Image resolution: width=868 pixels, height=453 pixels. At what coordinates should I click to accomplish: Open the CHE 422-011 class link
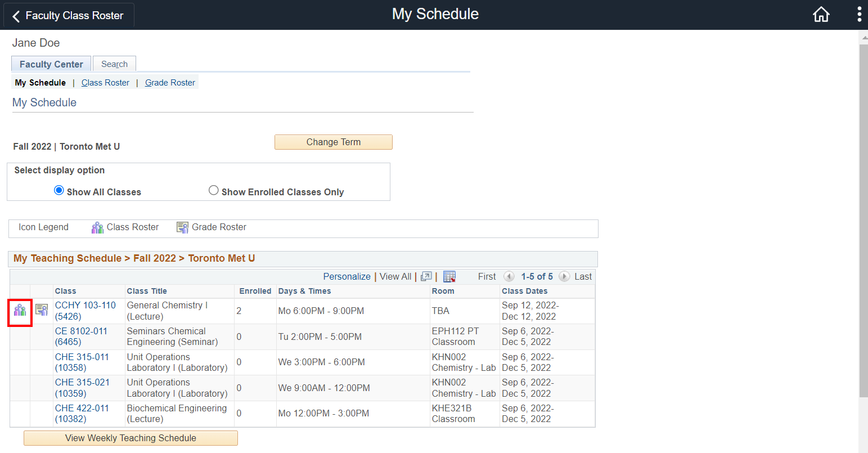click(82, 408)
